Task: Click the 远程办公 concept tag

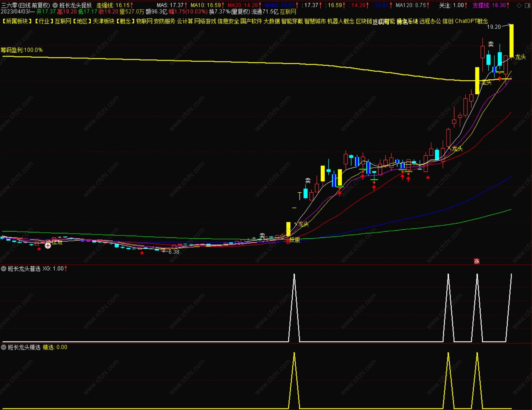Action: point(430,21)
